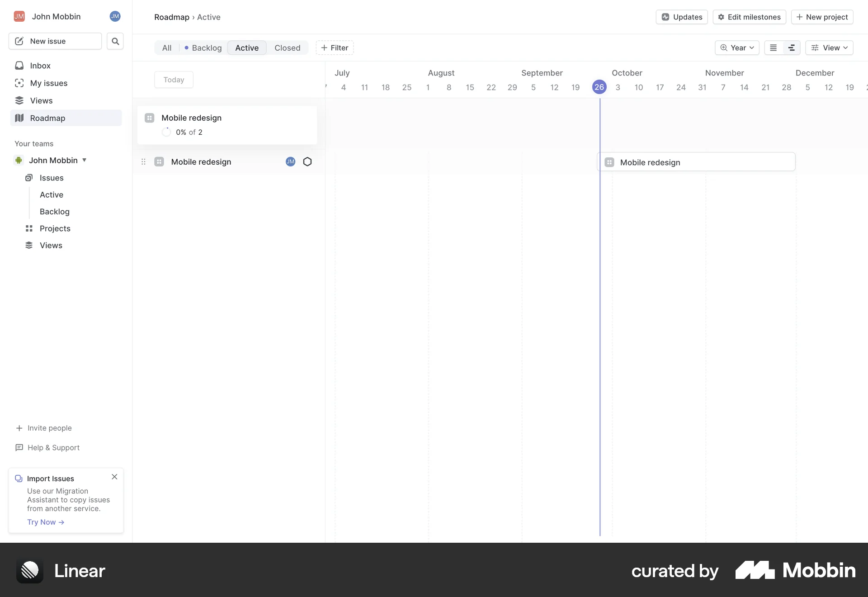Viewport: 868px width, 597px height.
Task: Open the View options dropdown
Action: [830, 47]
